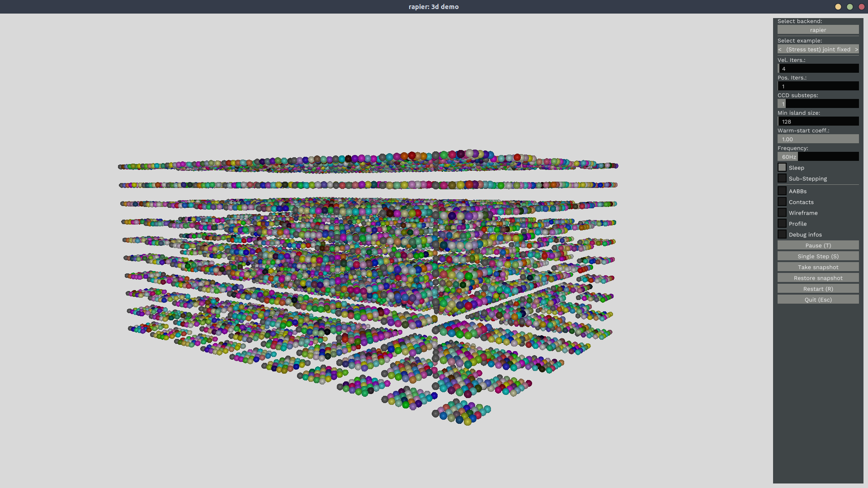
Task: Enable Wireframe rendering checkbox
Action: [x=782, y=213]
